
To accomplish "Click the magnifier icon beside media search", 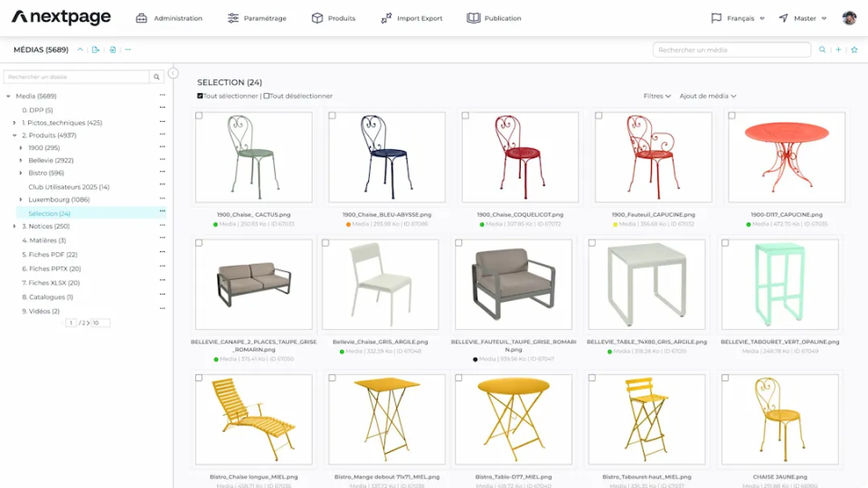I will pyautogui.click(x=822, y=50).
